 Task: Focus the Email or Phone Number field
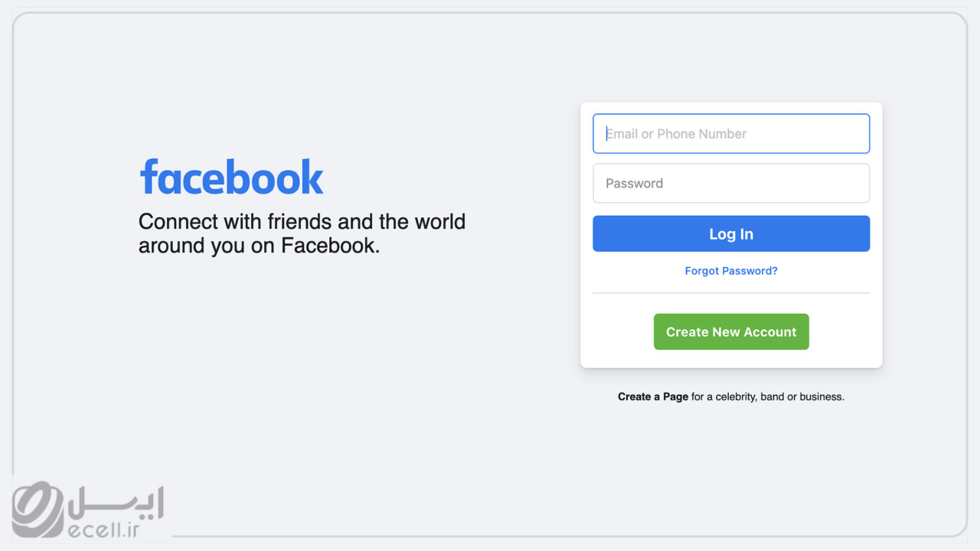(x=731, y=134)
